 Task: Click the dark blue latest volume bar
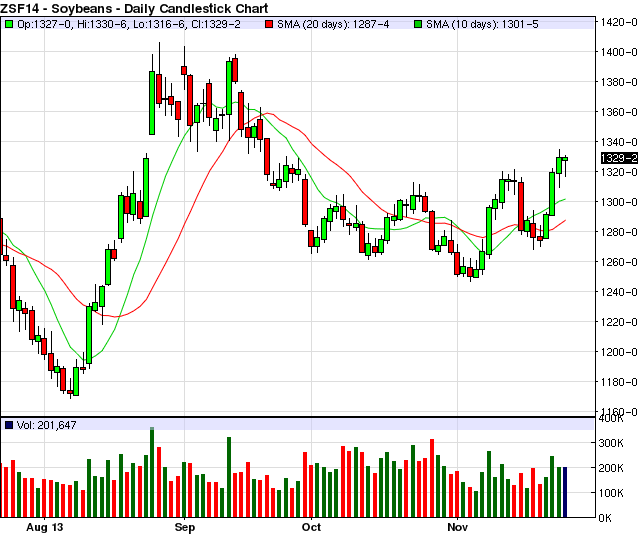coord(565,492)
